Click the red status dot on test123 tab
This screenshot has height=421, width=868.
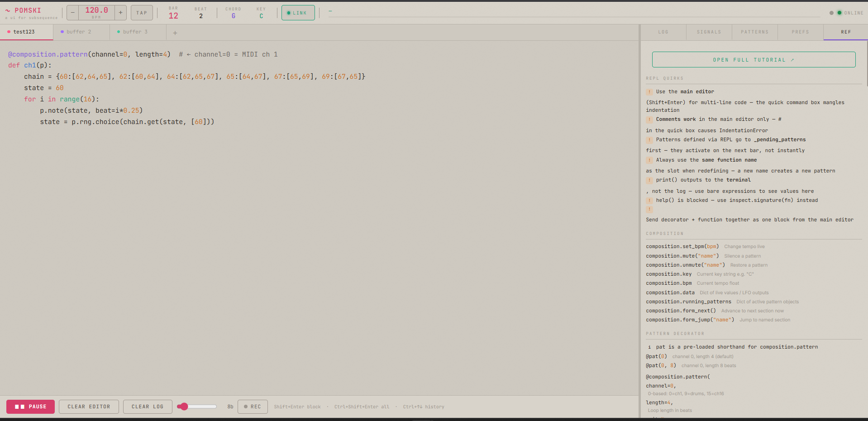pyautogui.click(x=8, y=32)
